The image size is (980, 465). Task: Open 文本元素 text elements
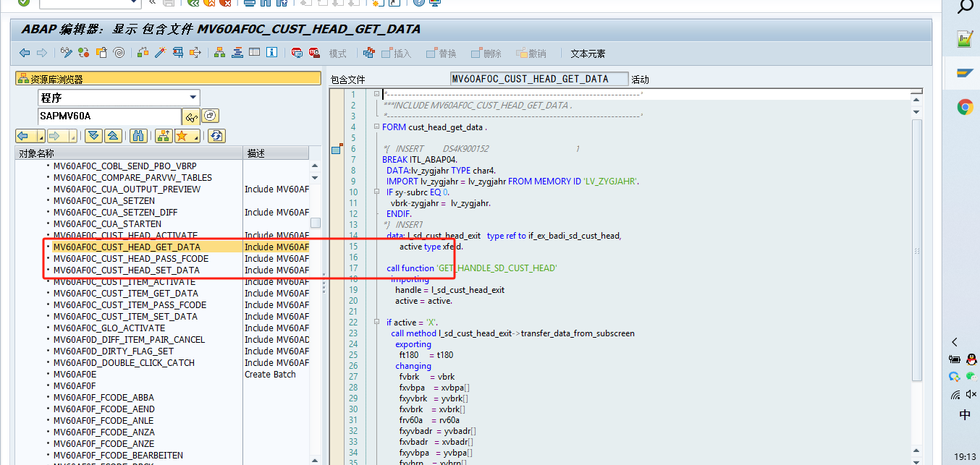coord(588,54)
